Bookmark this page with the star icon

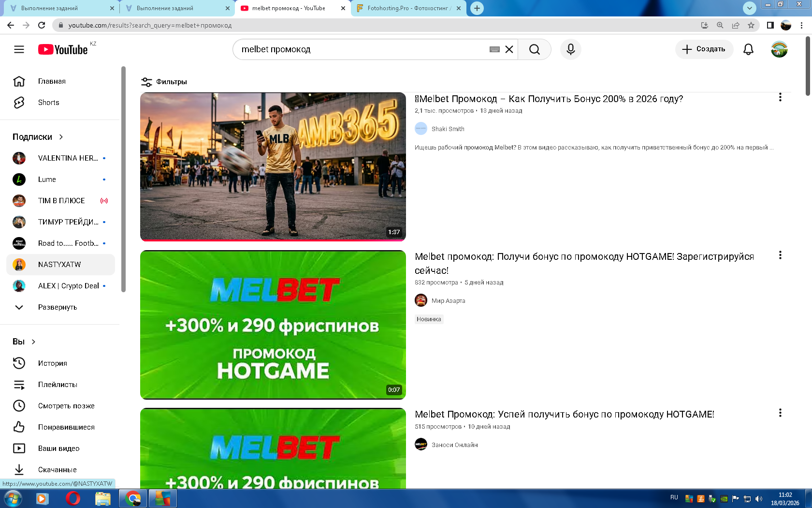tap(751, 25)
